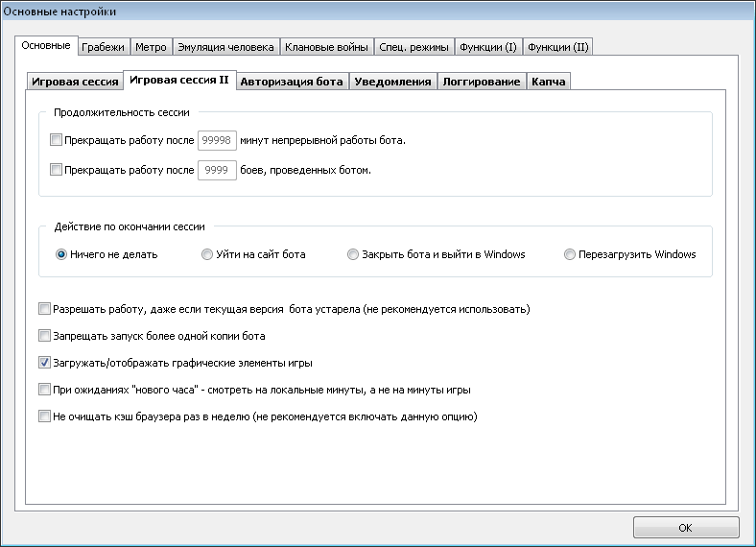Click the minutes field showing 99998

pos(217,140)
